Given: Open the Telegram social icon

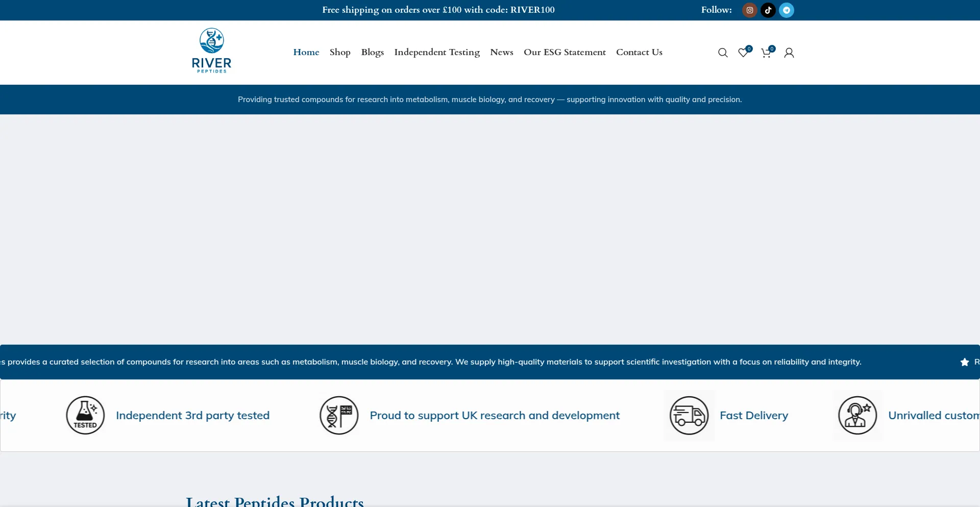Looking at the screenshot, I should tap(786, 10).
